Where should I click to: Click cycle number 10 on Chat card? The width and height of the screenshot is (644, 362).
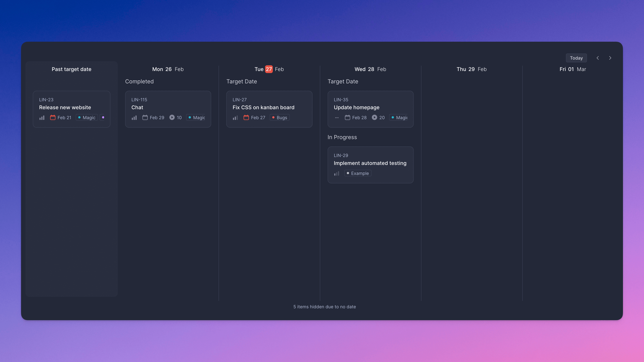[x=179, y=117]
